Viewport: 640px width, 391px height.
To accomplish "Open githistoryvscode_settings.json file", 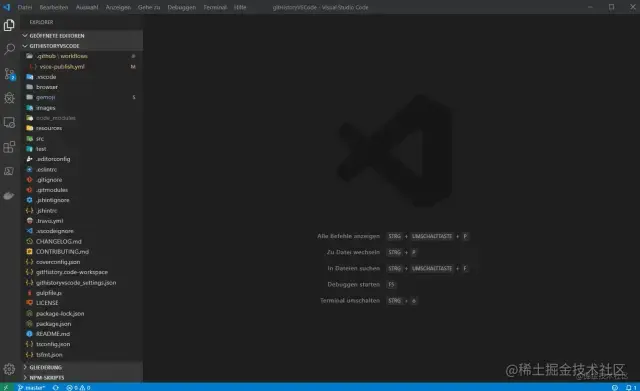I will 82,282.
